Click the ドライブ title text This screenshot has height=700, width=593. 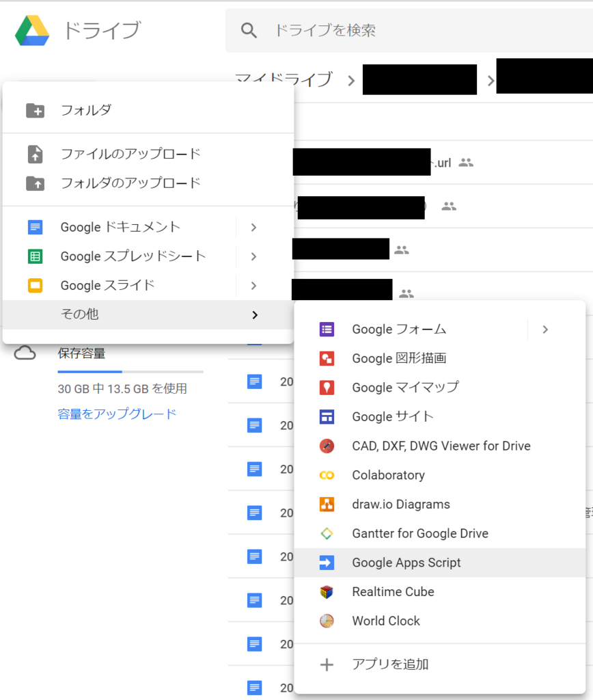coord(102,30)
